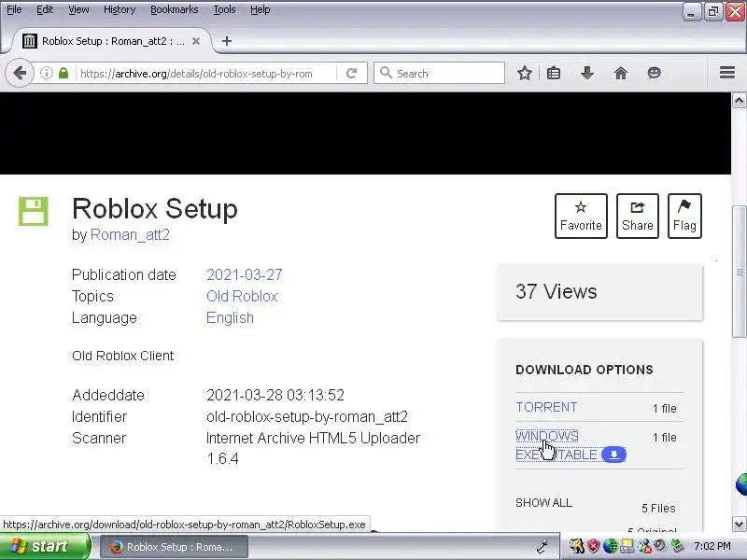747x560 pixels.
Task: Click the green padlock security icon
Action: (63, 74)
